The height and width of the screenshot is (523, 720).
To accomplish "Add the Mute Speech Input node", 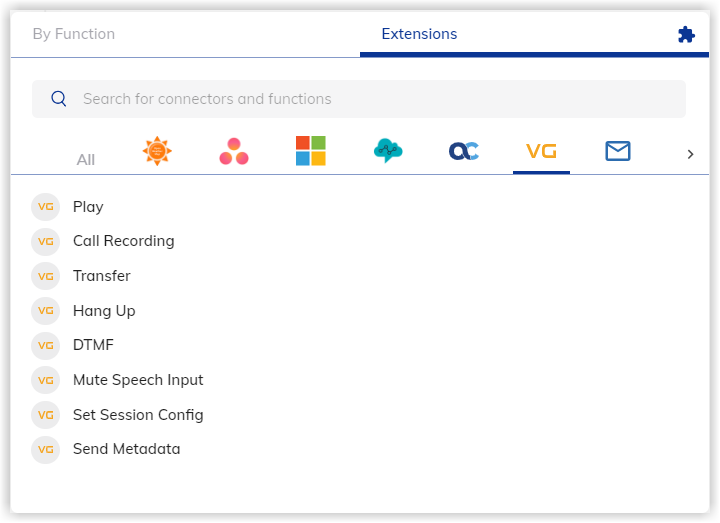I will (138, 380).
